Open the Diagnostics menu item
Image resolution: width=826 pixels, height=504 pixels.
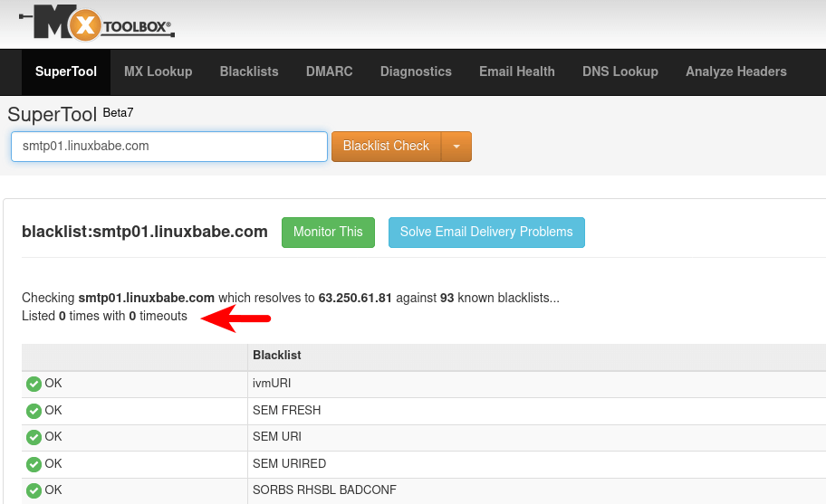416,71
